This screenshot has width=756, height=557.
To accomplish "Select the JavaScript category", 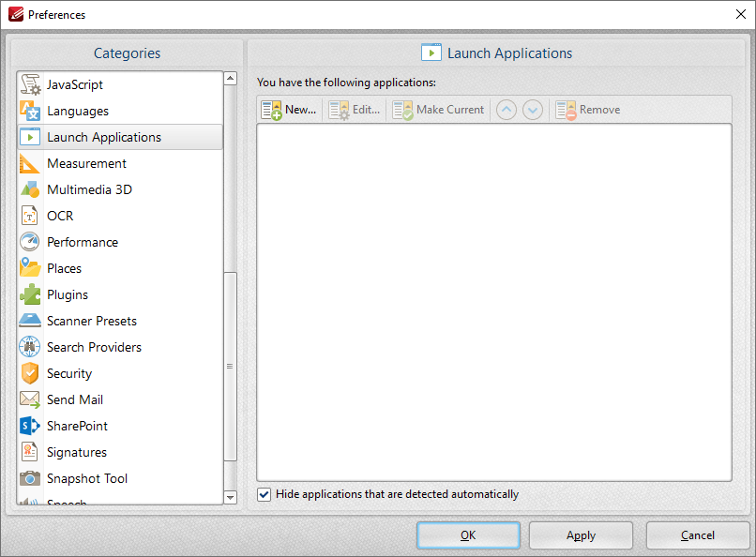I will [x=74, y=84].
